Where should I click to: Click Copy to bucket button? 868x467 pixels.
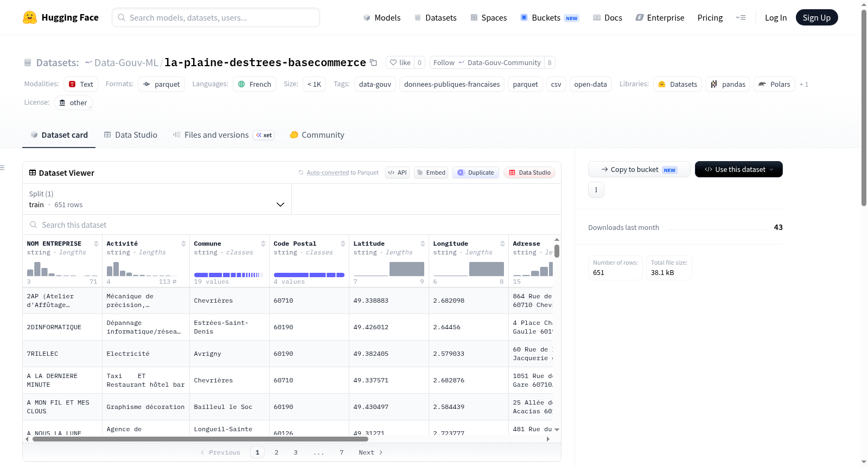pyautogui.click(x=639, y=169)
